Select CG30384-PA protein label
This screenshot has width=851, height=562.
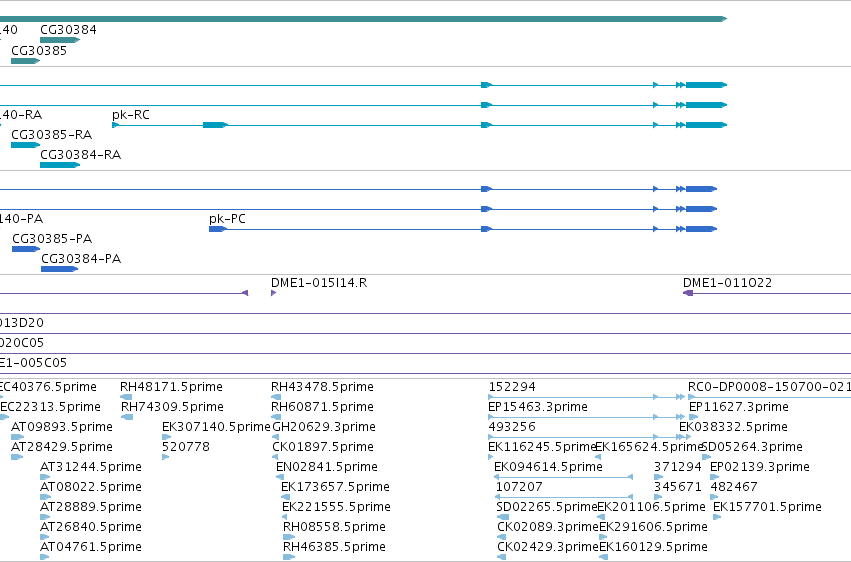tap(81, 259)
